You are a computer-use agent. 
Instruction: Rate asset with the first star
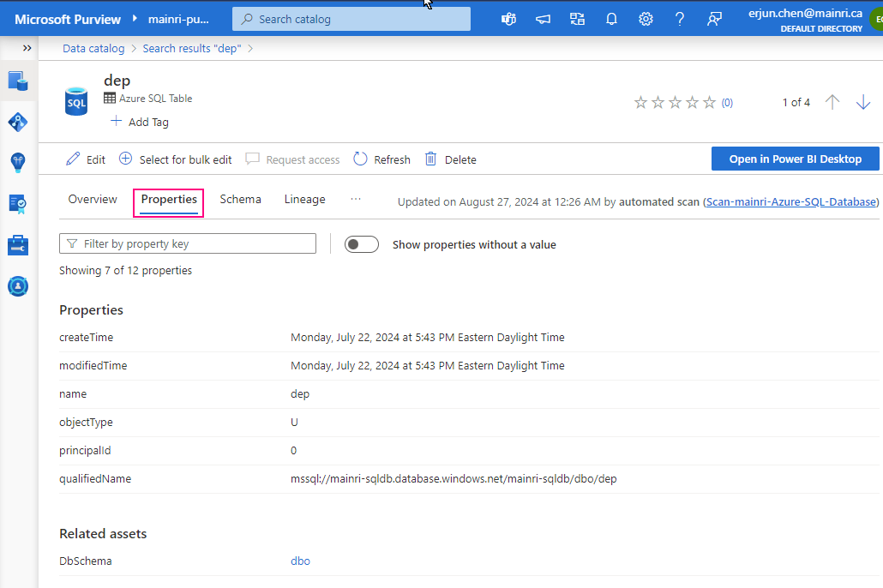[x=640, y=103]
